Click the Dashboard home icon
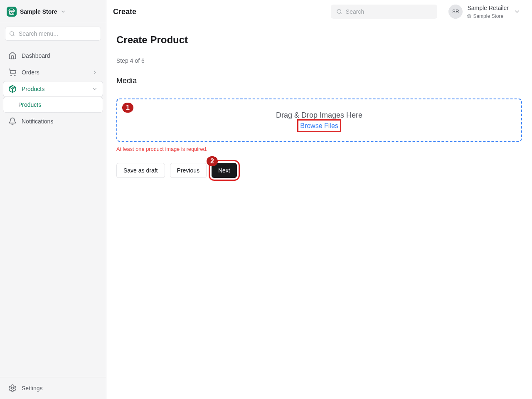The height and width of the screenshot is (399, 532). point(12,56)
